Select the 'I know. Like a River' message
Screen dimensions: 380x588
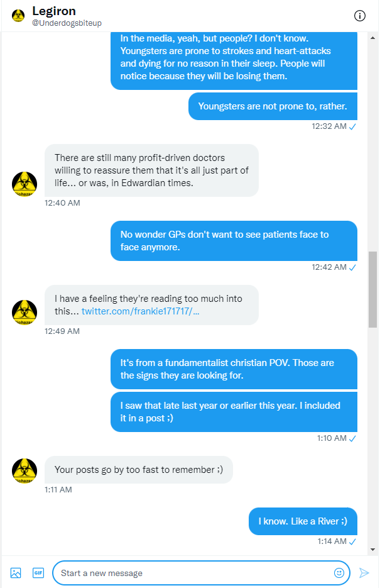click(303, 521)
